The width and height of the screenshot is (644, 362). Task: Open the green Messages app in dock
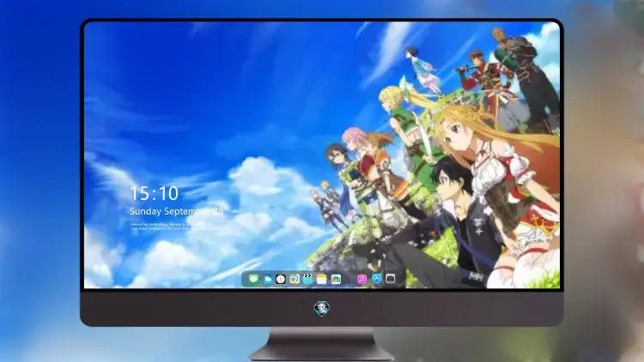coord(253,279)
